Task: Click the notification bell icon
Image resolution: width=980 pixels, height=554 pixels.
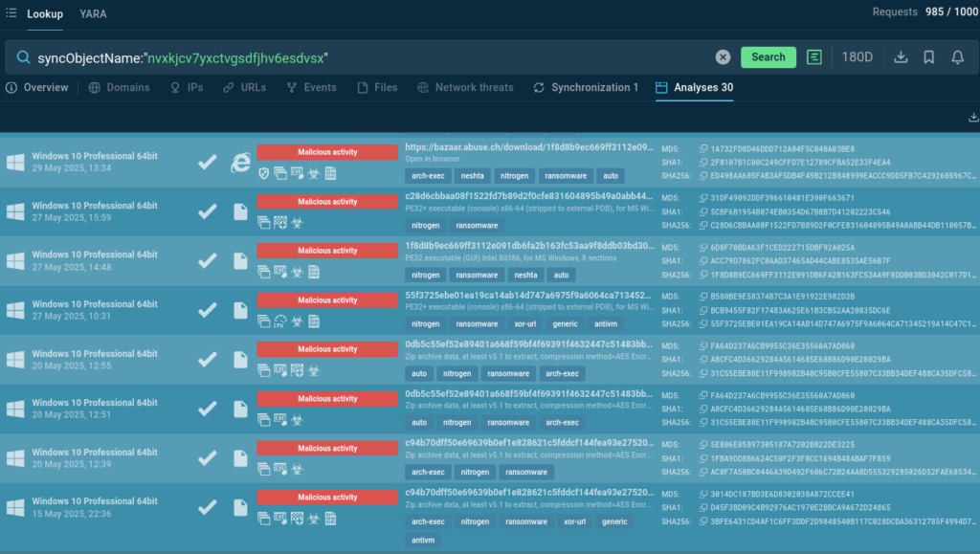Action: tap(957, 57)
